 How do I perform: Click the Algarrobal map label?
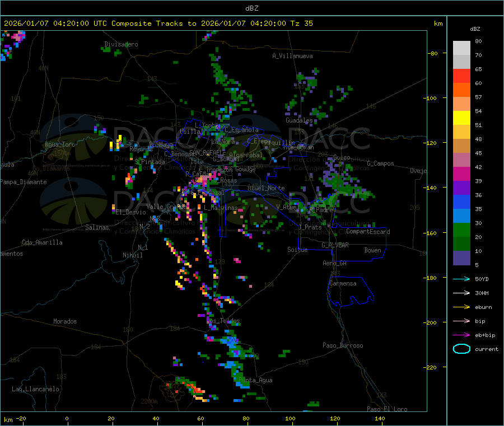point(246,155)
